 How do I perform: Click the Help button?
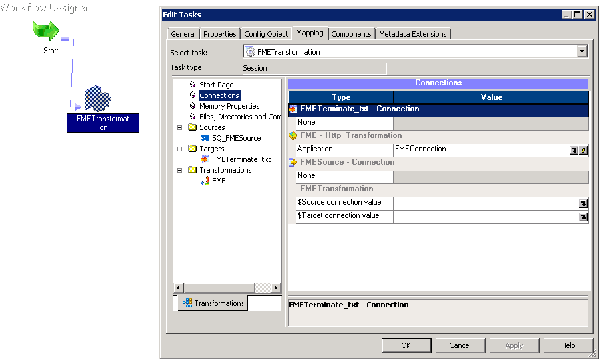pyautogui.click(x=568, y=345)
